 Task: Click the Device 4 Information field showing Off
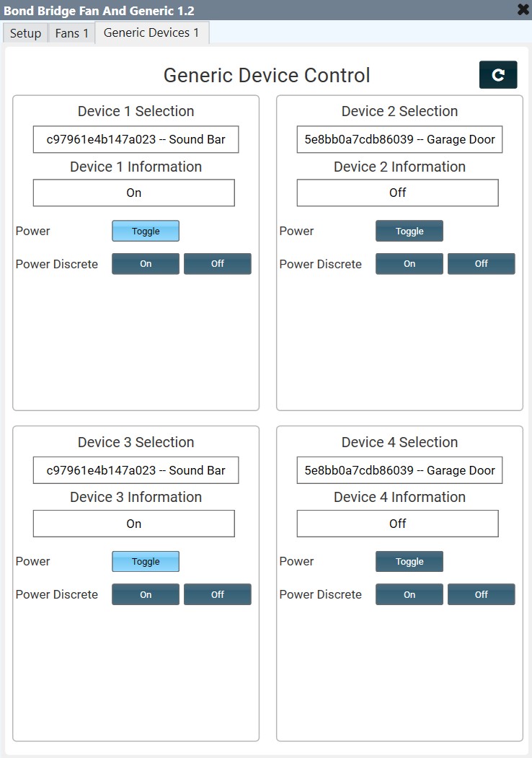397,523
